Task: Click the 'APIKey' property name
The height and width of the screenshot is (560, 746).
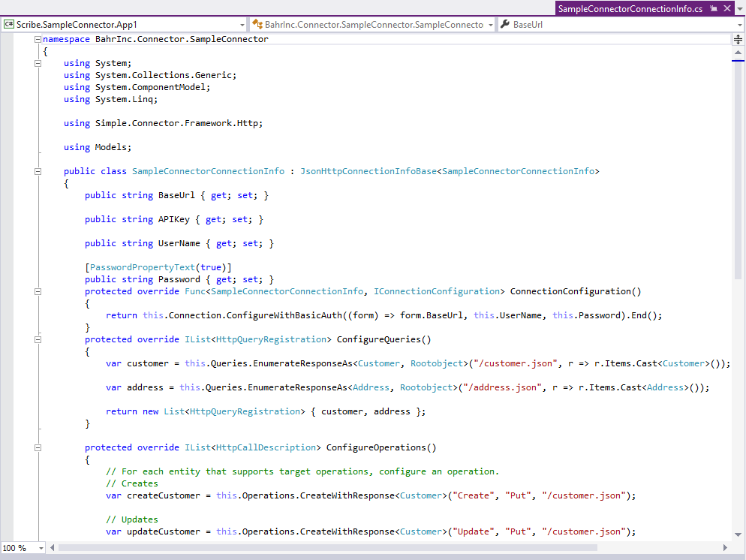Action: 173,219
